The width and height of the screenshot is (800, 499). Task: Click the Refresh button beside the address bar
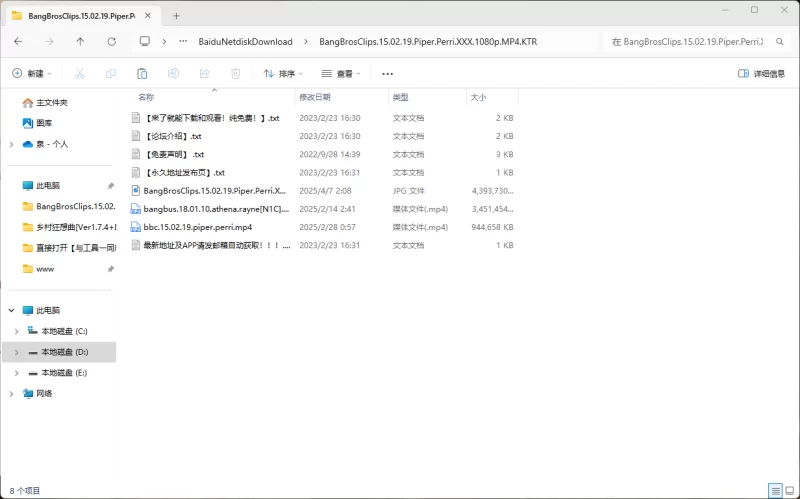point(111,42)
